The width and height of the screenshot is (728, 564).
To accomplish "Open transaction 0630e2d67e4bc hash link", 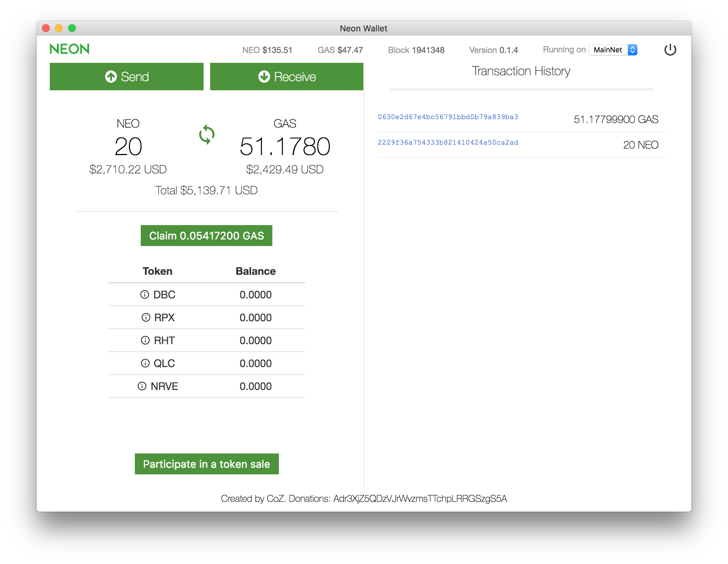I will pos(448,117).
